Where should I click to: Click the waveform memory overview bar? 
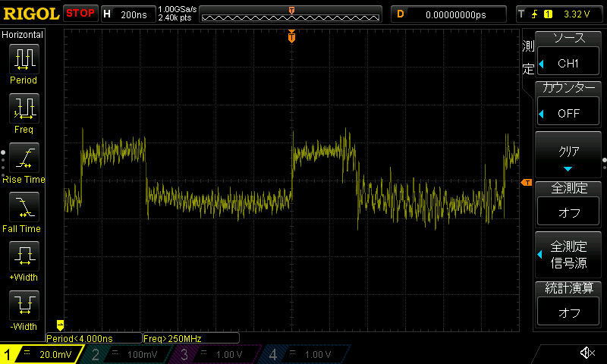(291, 14)
